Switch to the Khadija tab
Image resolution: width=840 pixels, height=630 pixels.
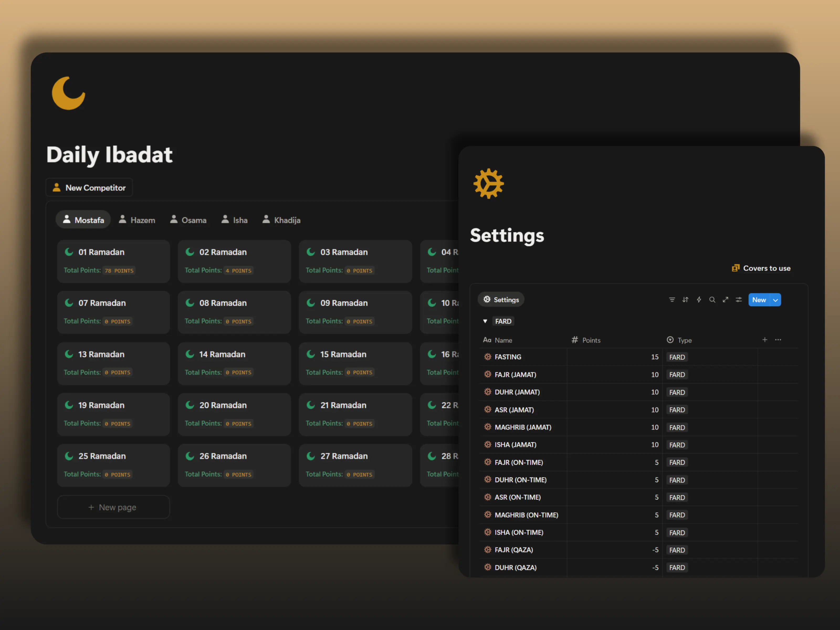pyautogui.click(x=281, y=219)
